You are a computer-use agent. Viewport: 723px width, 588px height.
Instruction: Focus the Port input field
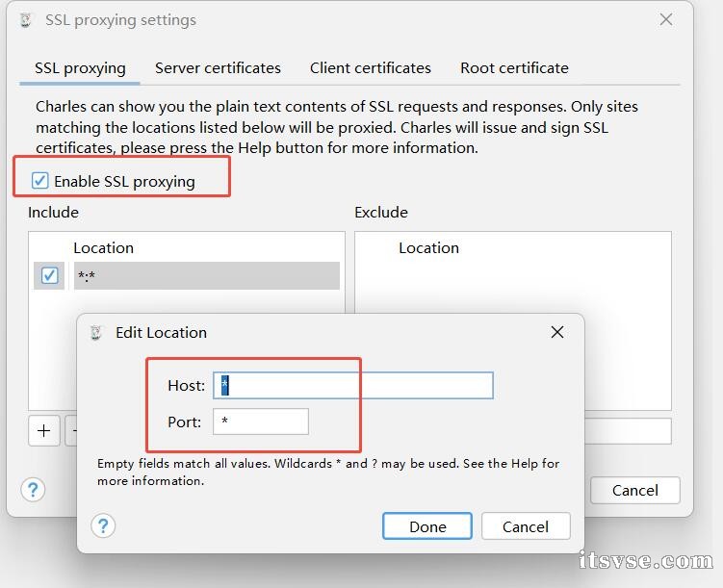261,422
